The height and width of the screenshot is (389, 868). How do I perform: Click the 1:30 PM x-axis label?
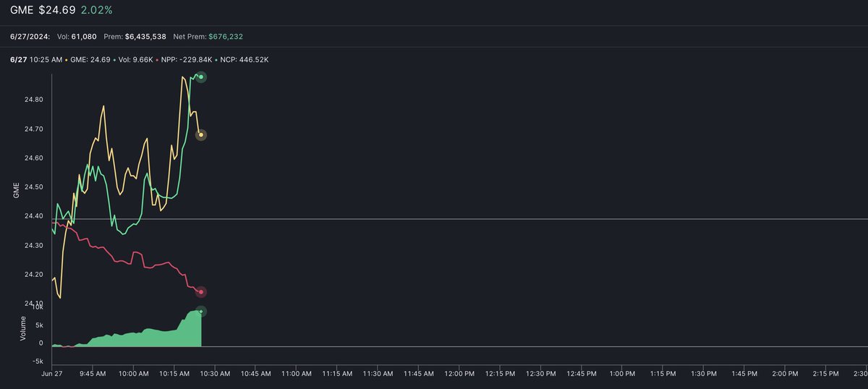pos(705,375)
